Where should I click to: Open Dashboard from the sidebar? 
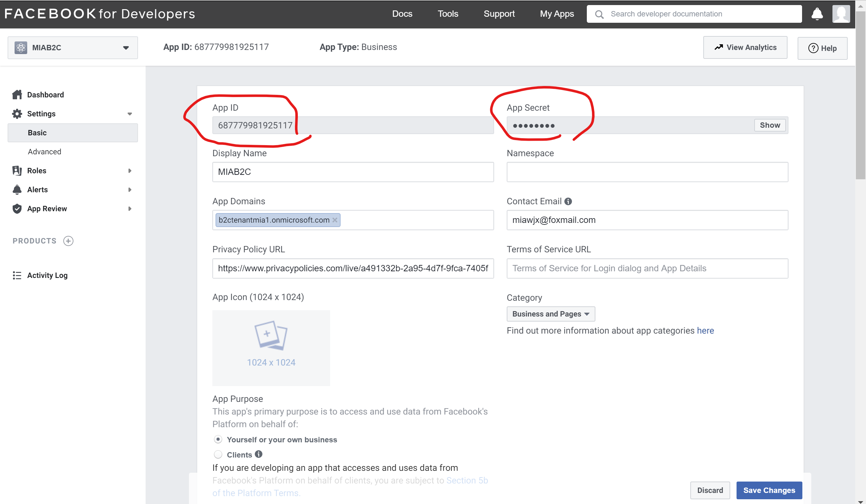45,95
